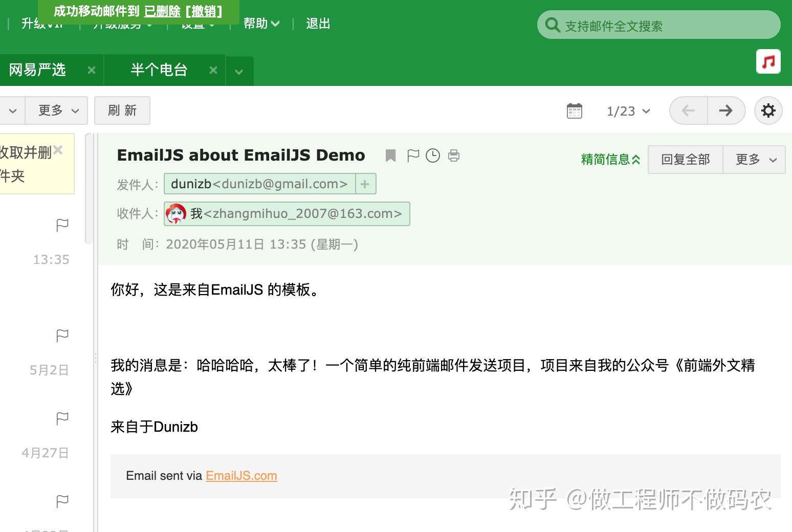
Task: Select 退出 in the top menu
Action: tap(317, 23)
